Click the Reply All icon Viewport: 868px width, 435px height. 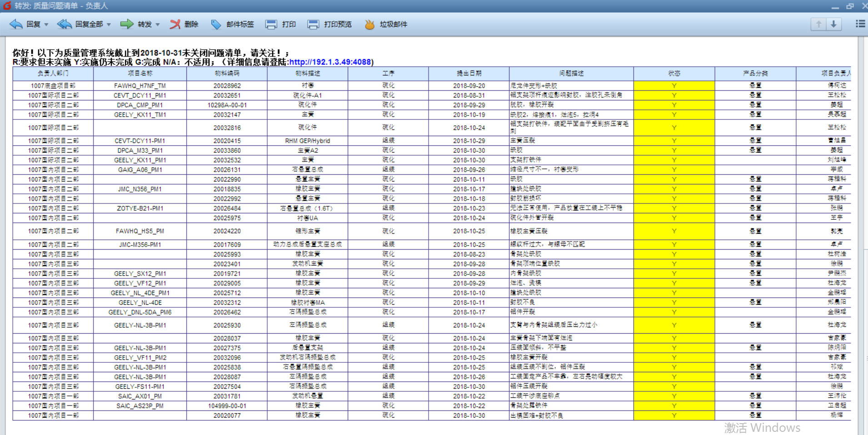click(x=64, y=24)
